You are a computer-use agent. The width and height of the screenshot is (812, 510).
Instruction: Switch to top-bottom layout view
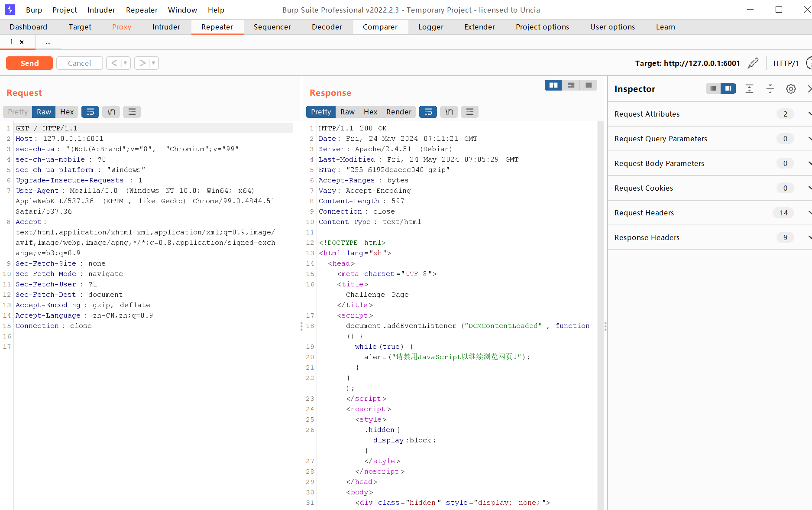pyautogui.click(x=571, y=85)
